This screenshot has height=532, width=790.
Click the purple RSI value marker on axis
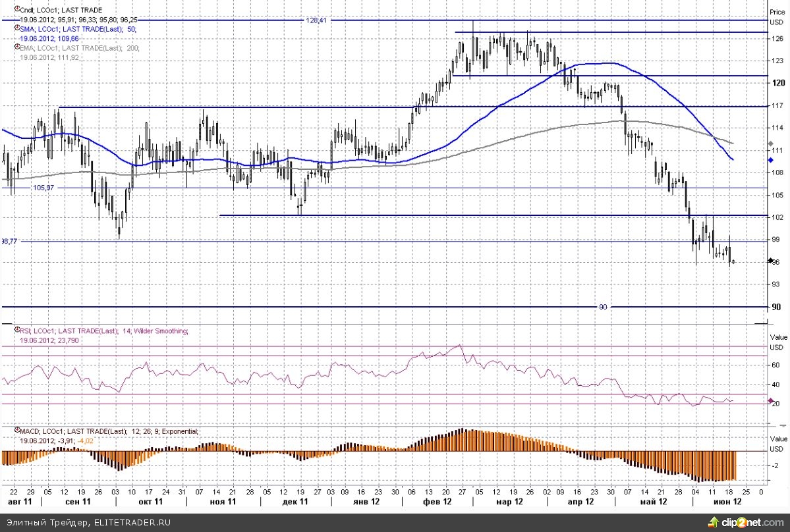(x=771, y=401)
